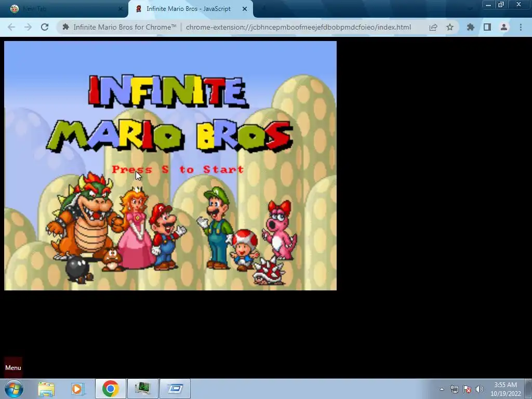Click the Goomba character
Screen dimensions: 532x399
[113, 260]
